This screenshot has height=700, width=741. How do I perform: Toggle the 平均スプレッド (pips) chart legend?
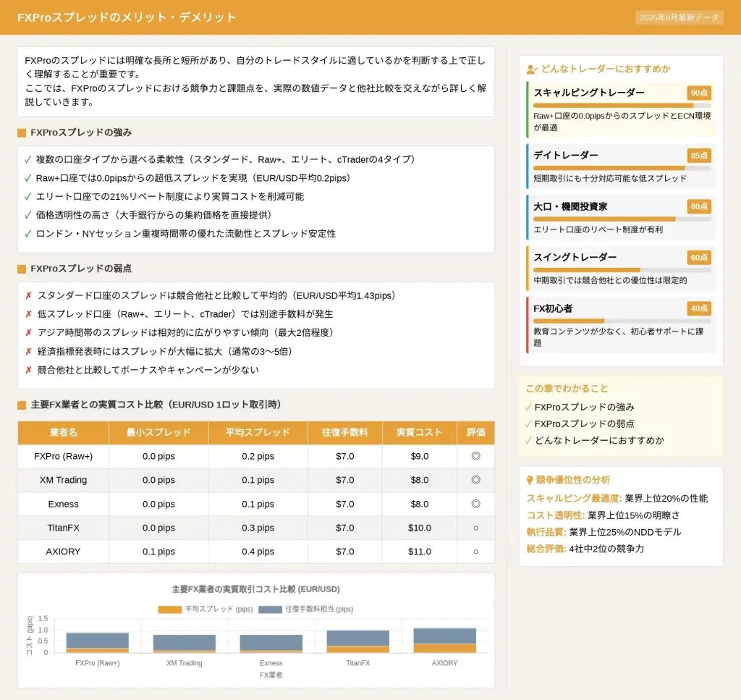205,610
